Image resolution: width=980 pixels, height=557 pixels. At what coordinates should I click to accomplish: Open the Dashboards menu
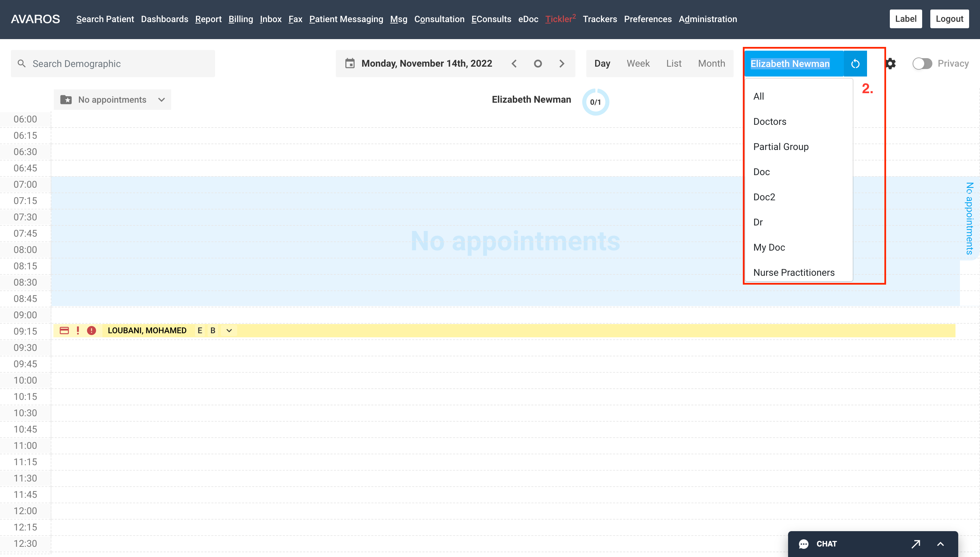[164, 19]
